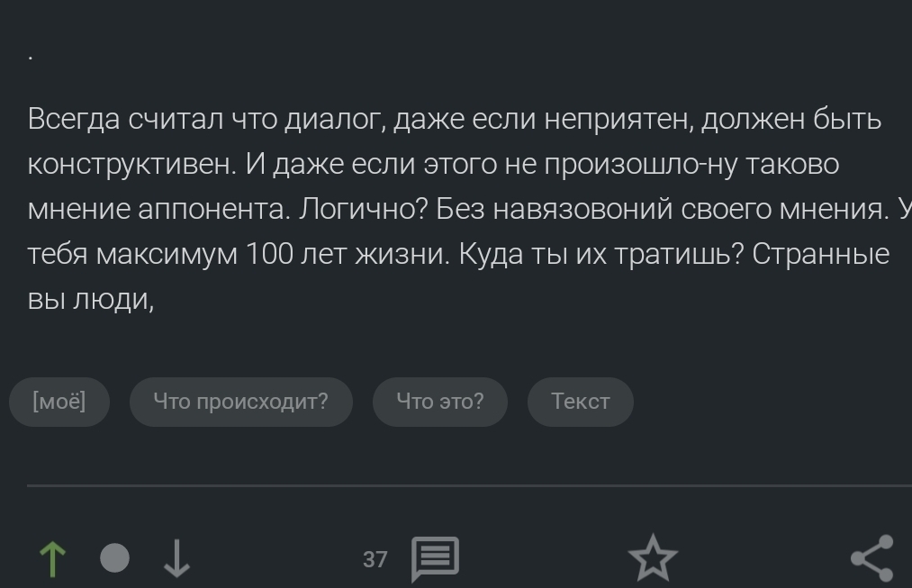912x588 pixels.
Task: Open the 'Что это?' tag
Action: pyautogui.click(x=439, y=402)
